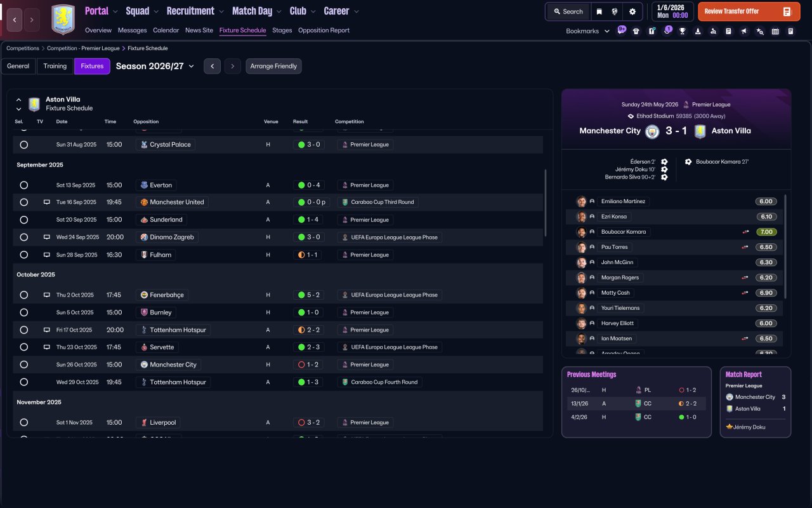Click the up chevron beside Aston Villa heading
Screen dimensions: 812x508
[18, 100]
